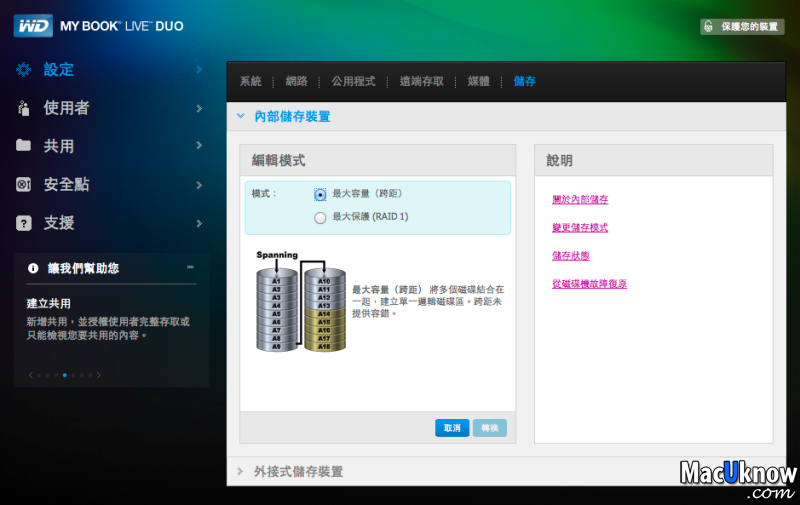Minimize the 讓我們幫助您 help panel
800x505 pixels.
point(190,267)
